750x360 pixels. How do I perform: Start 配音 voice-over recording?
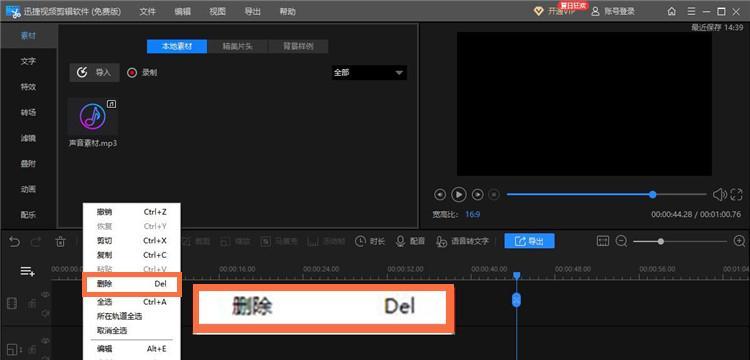click(x=410, y=241)
